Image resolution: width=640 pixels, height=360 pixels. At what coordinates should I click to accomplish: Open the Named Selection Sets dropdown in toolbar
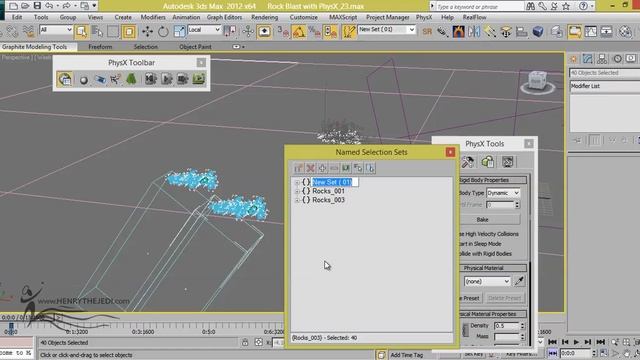point(411,29)
